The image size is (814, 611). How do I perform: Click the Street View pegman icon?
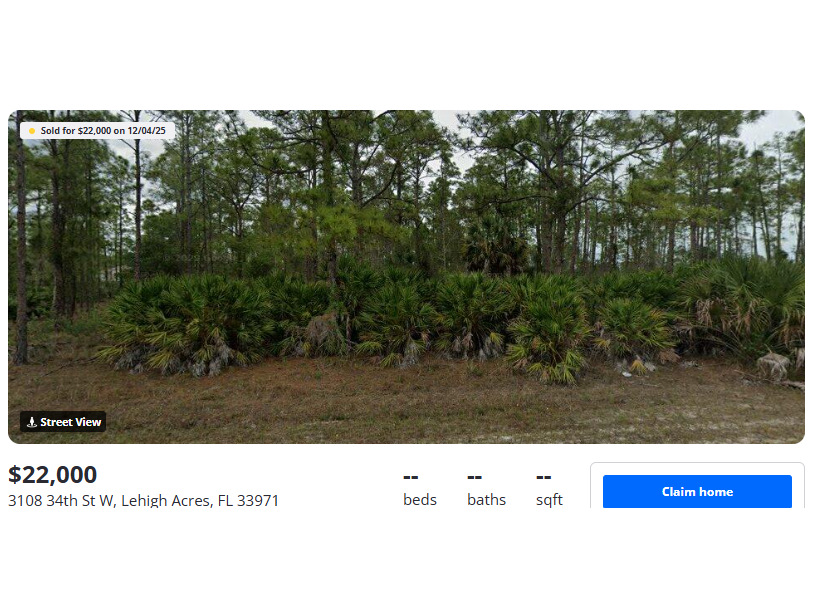[32, 422]
